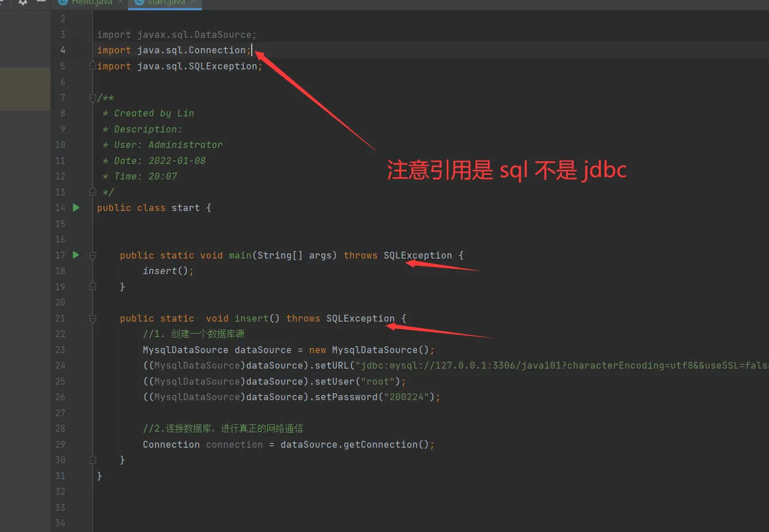Collapse the main method fold at line 17

[x=93, y=256]
